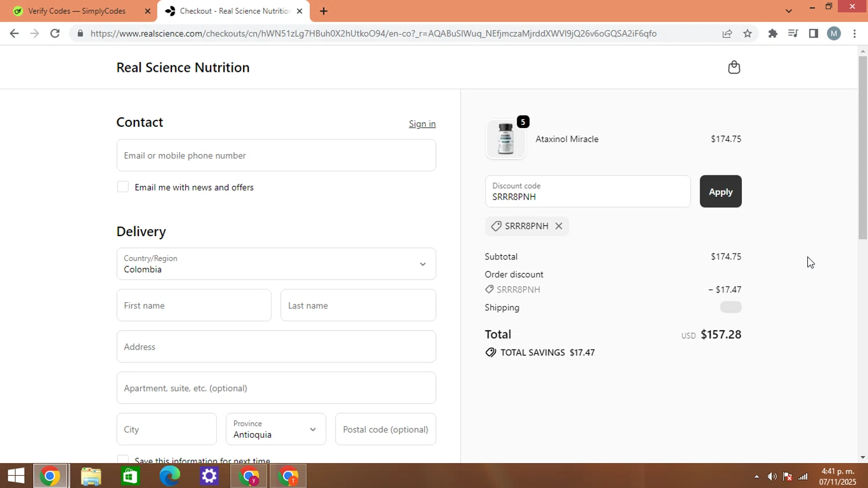Image resolution: width=868 pixels, height=488 pixels.
Task: Click the Discount code input field
Action: pos(588,192)
